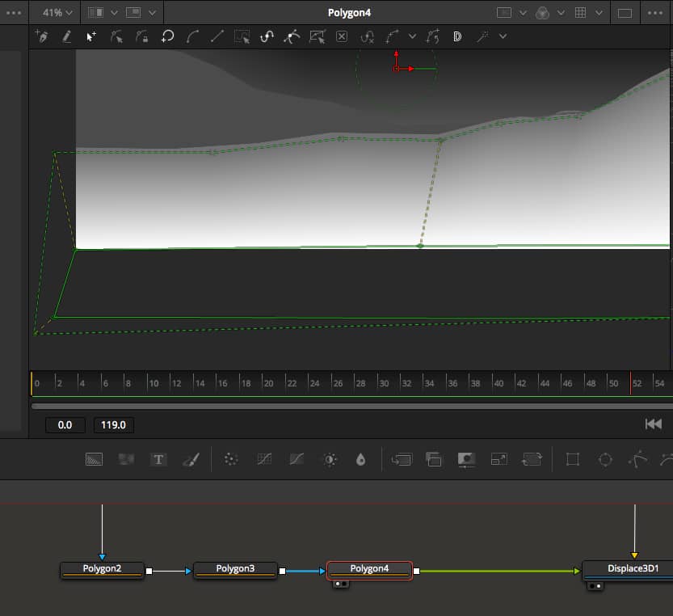Click the Delete selected points X icon
673x616 pixels.
tap(342, 36)
